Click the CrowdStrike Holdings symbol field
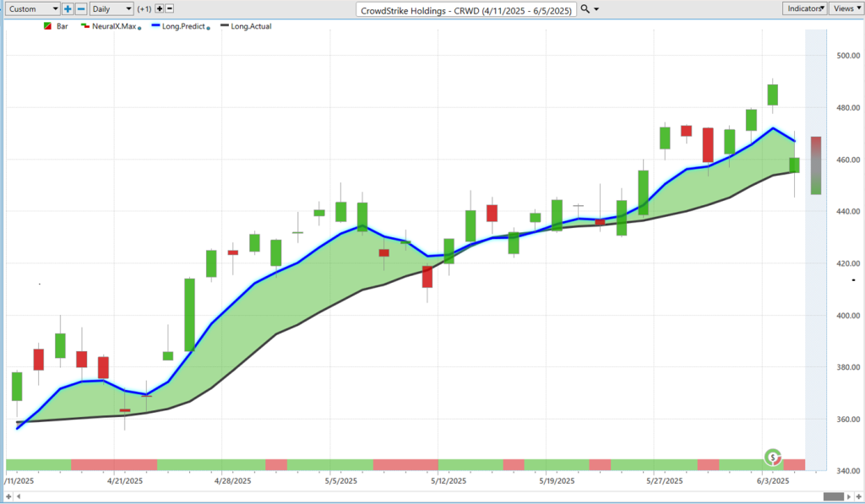Screen dimensions: 865x504 point(466,10)
